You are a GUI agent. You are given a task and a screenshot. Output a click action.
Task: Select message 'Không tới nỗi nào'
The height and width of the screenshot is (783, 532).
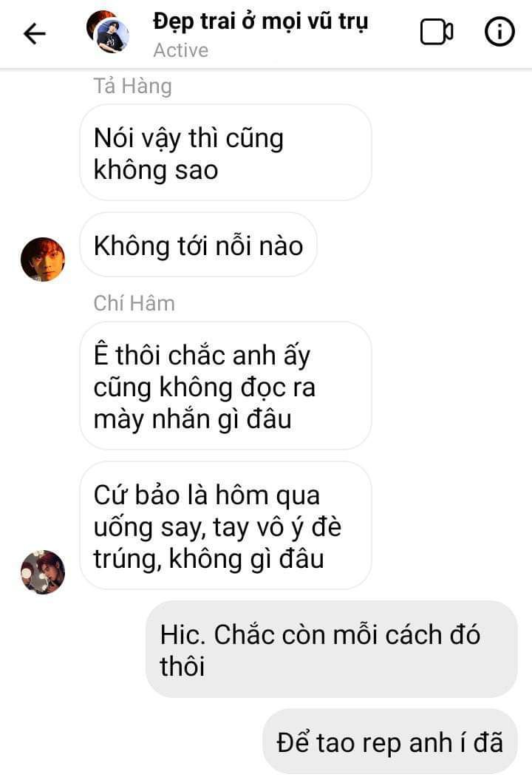(198, 245)
